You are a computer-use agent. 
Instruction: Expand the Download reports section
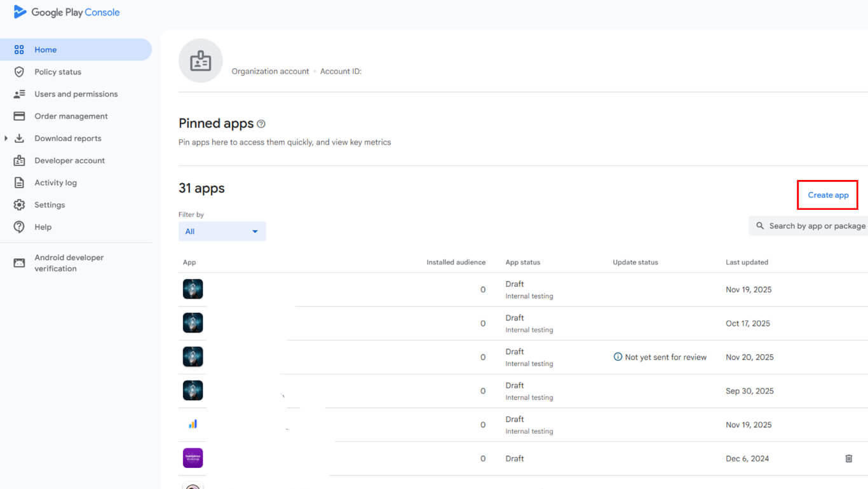point(6,139)
